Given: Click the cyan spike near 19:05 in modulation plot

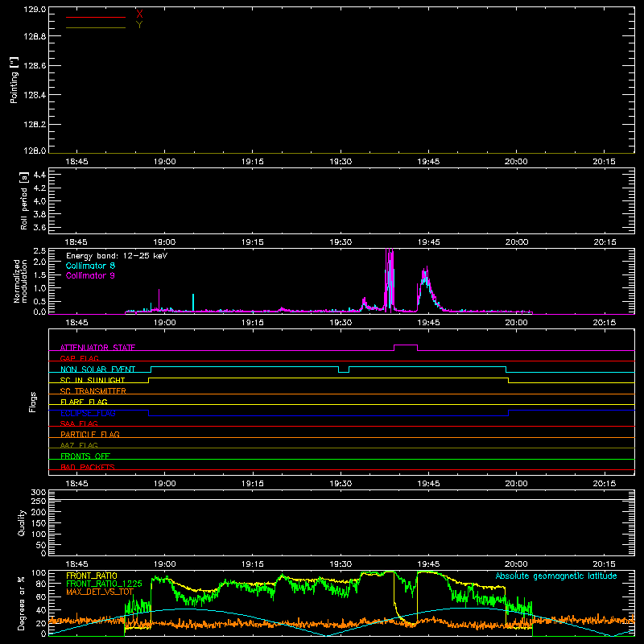Looking at the screenshot, I should 193,303.
